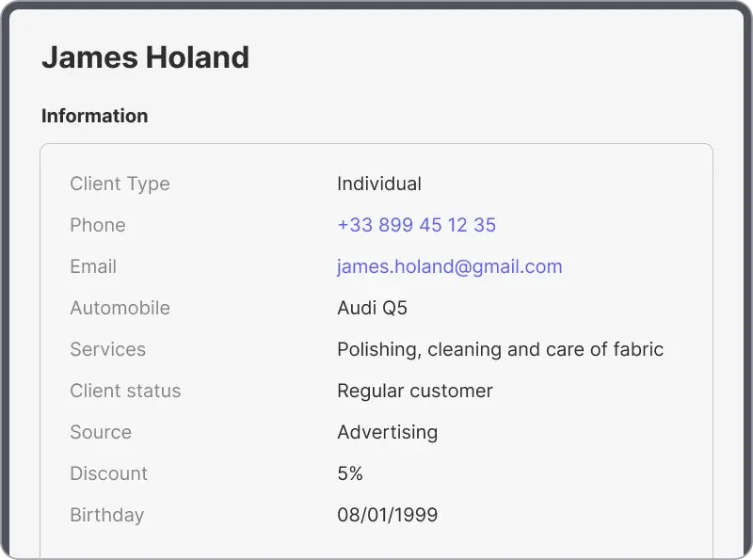Click the Regular customer status value

point(414,391)
